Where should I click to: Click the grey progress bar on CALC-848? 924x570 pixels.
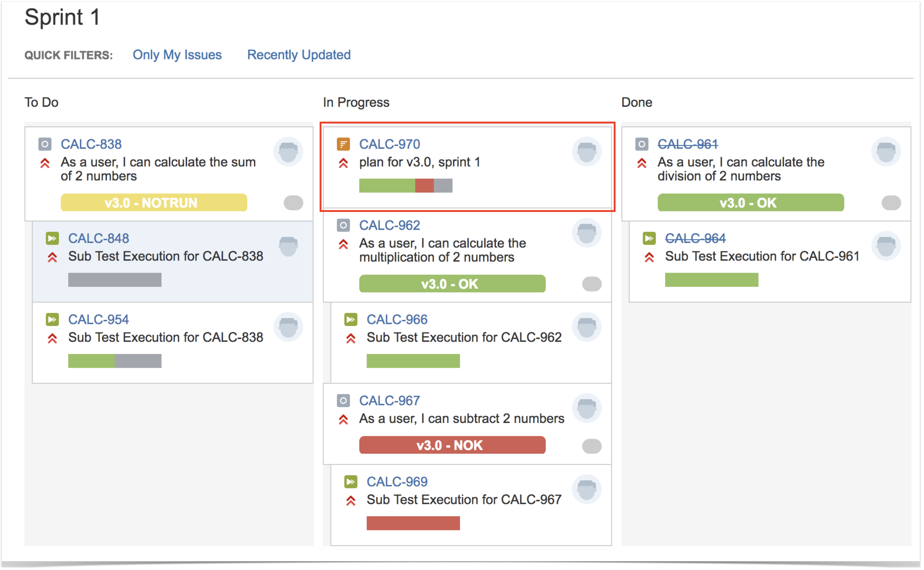[x=115, y=280]
